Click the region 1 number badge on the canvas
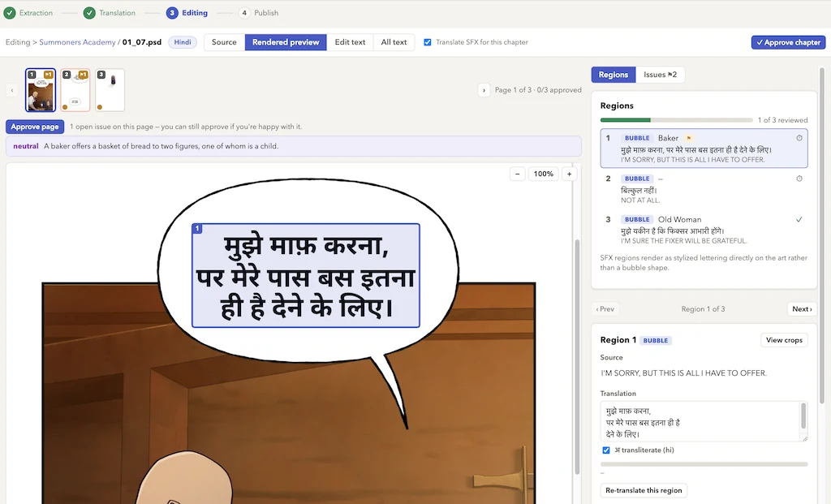The image size is (831, 504). (197, 228)
